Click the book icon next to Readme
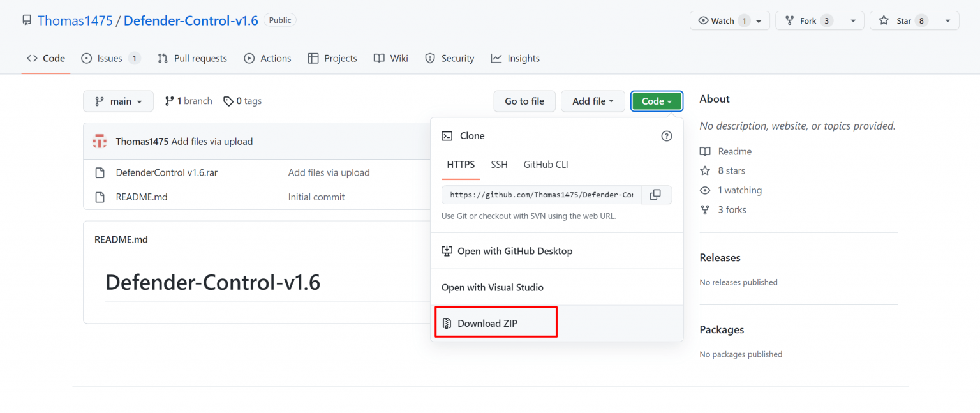The width and height of the screenshot is (980, 413). (705, 151)
